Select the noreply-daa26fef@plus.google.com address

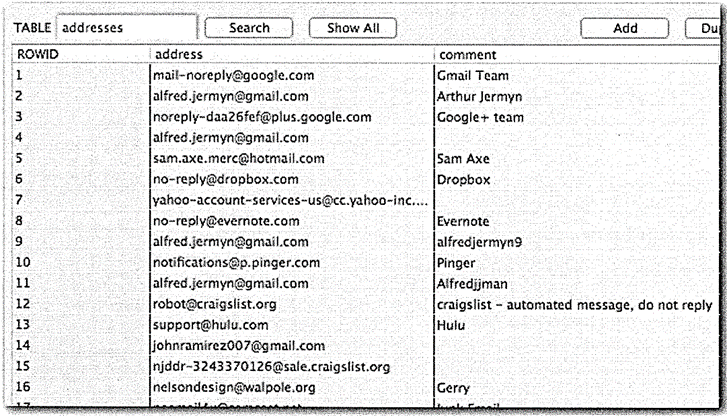292,117
